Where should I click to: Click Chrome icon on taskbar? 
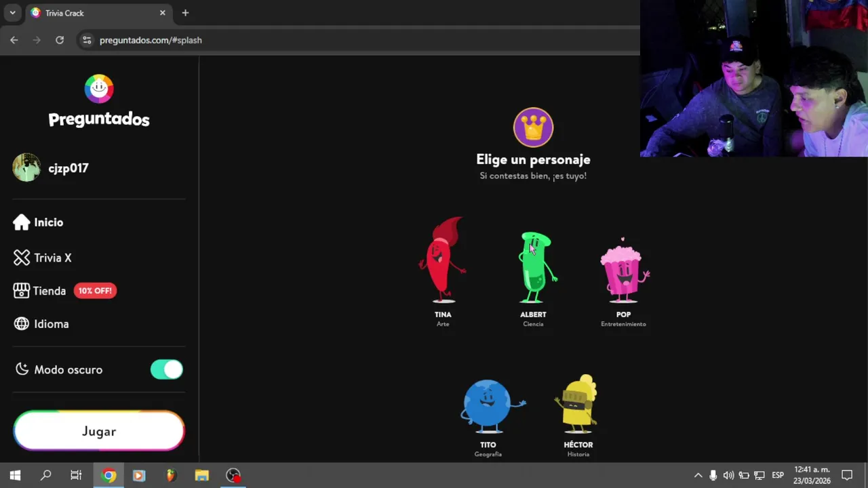coord(108,475)
